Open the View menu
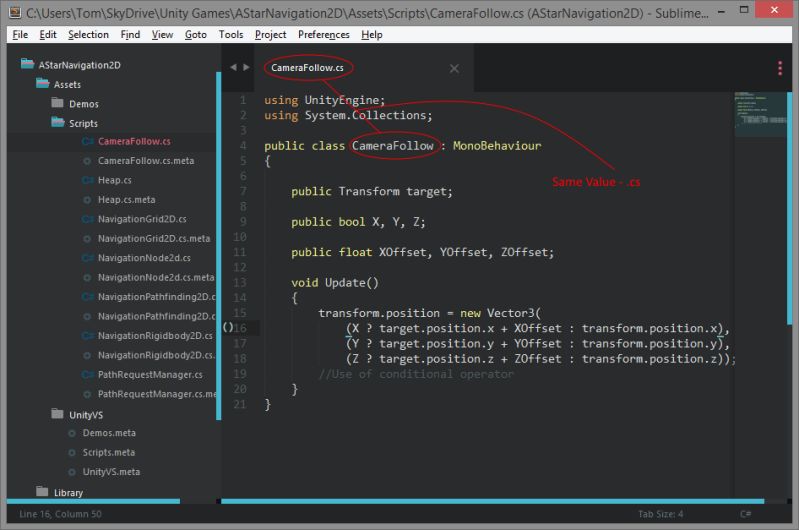Screen dimensions: 799x530 [x=162, y=35]
